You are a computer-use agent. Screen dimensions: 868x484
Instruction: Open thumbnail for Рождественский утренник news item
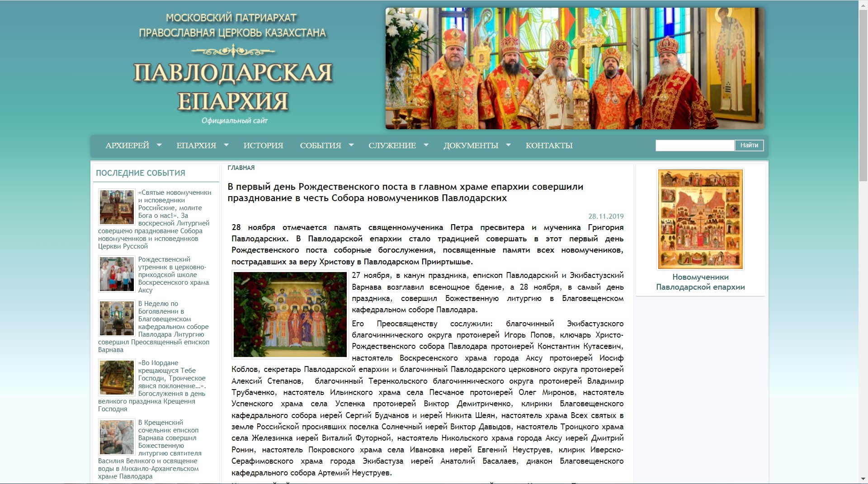pyautogui.click(x=117, y=274)
